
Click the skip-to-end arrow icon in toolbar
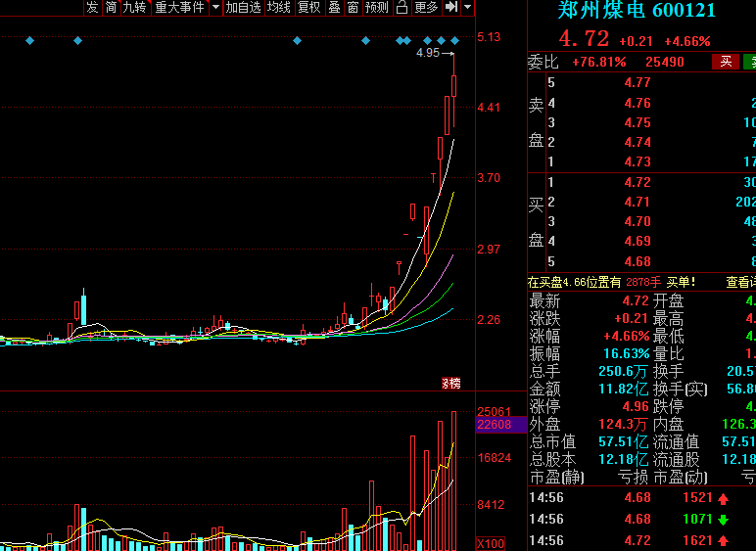450,7
